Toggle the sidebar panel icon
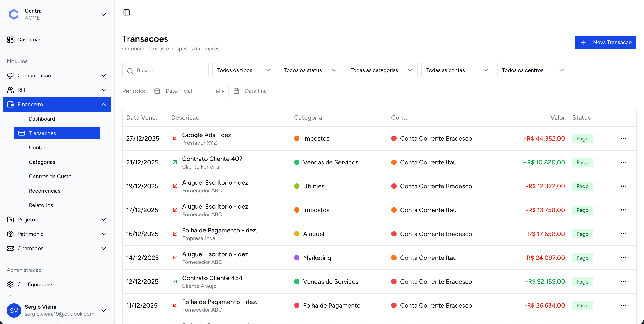 [126, 12]
